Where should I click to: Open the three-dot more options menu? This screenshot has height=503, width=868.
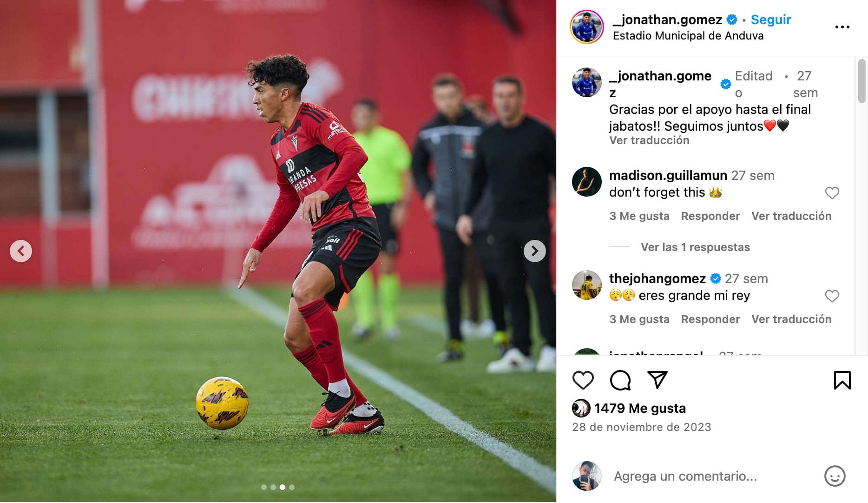842,27
